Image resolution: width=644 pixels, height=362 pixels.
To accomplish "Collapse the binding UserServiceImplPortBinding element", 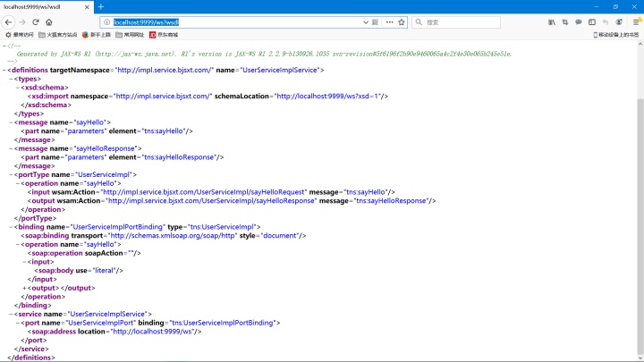I will [11, 227].
